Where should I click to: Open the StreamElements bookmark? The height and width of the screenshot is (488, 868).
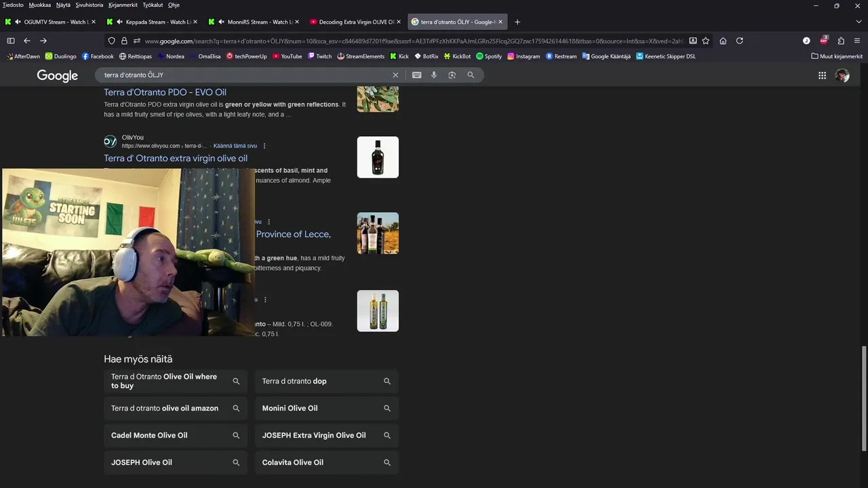click(361, 56)
